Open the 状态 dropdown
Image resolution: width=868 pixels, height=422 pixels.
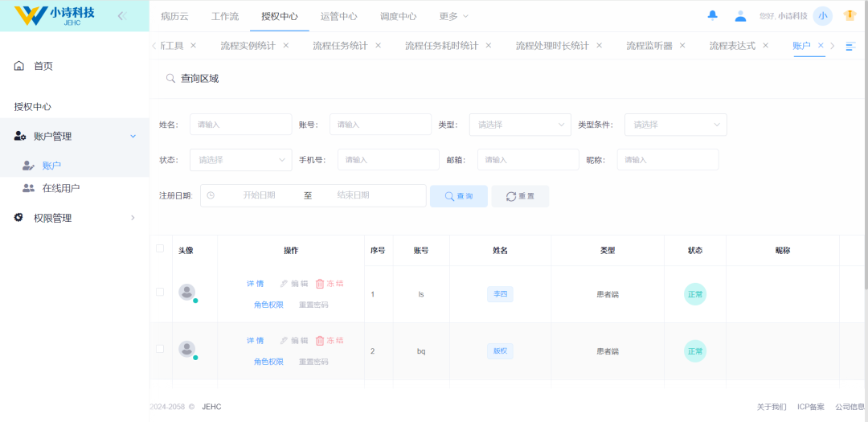[241, 159]
